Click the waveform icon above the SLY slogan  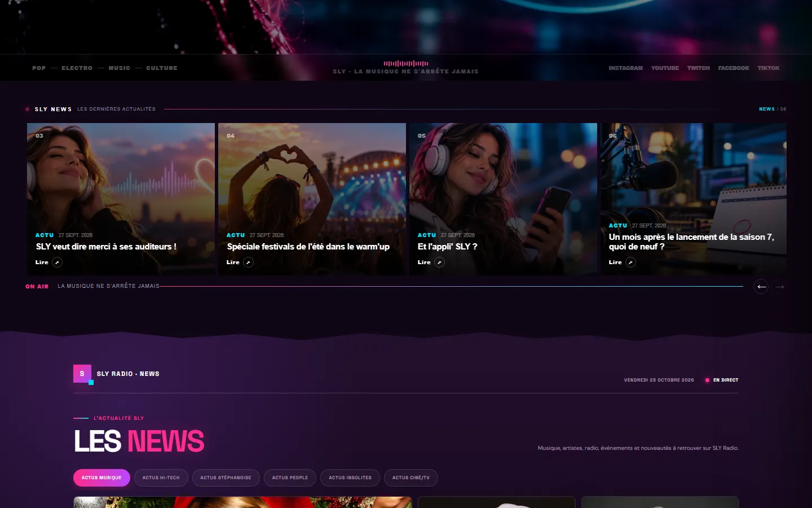point(406,63)
